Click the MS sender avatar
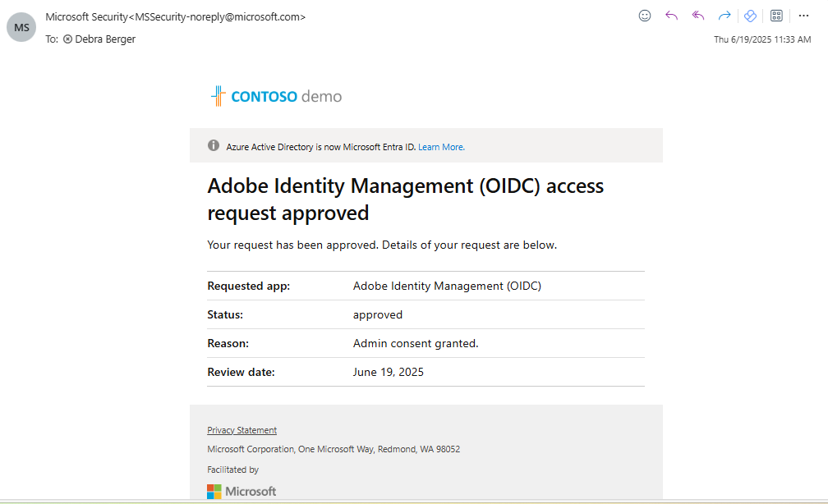 click(x=21, y=27)
